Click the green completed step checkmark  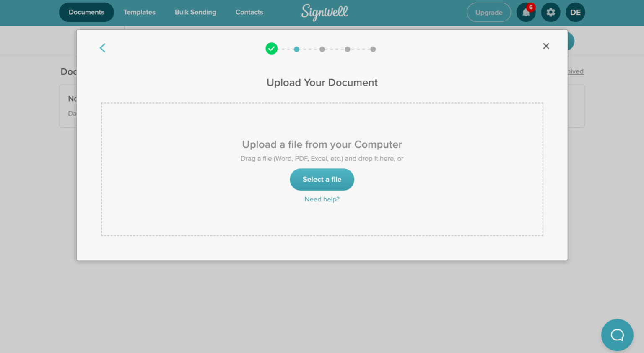272,49
